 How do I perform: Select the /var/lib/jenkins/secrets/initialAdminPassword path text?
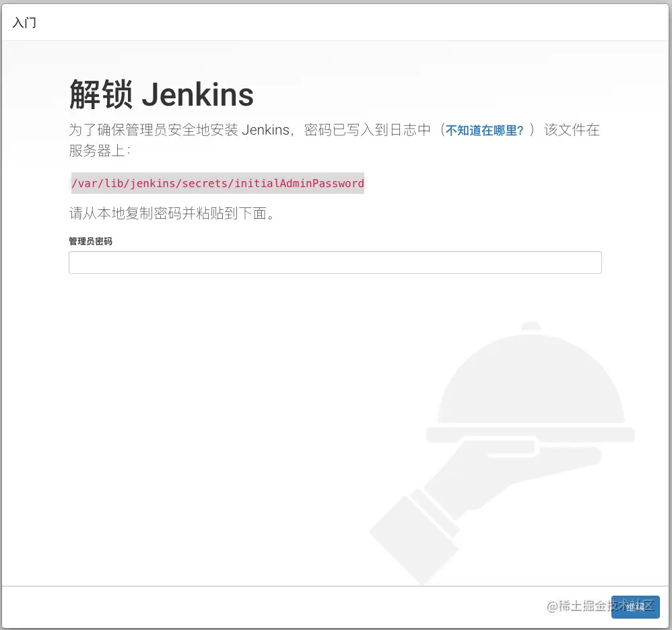coord(217,183)
